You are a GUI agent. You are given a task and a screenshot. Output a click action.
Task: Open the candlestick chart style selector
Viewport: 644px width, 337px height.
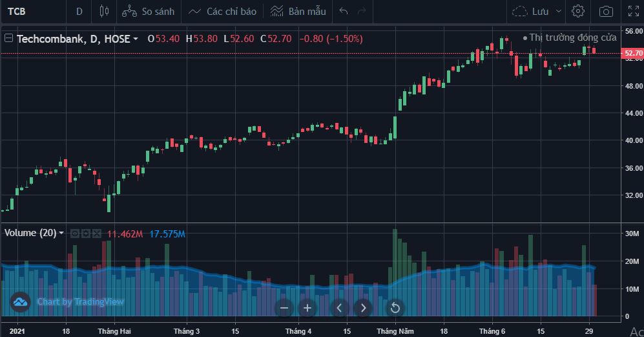tap(105, 12)
